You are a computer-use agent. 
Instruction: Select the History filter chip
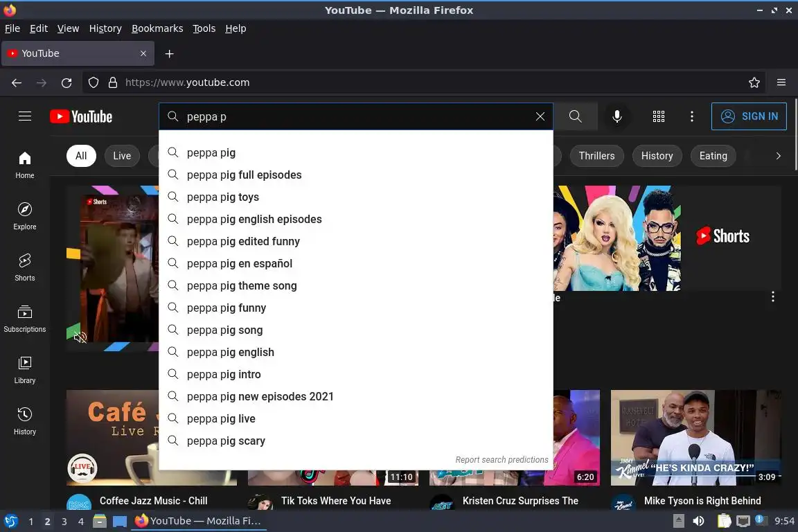pyautogui.click(x=657, y=156)
